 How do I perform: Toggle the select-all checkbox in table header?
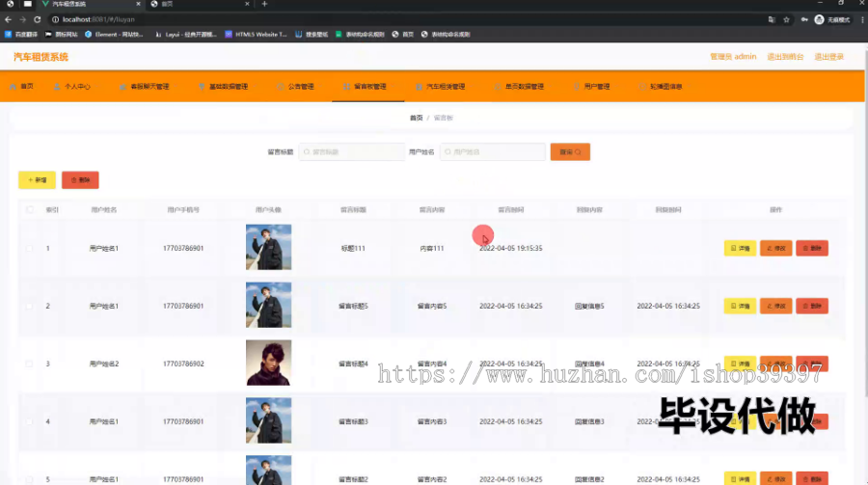point(30,210)
